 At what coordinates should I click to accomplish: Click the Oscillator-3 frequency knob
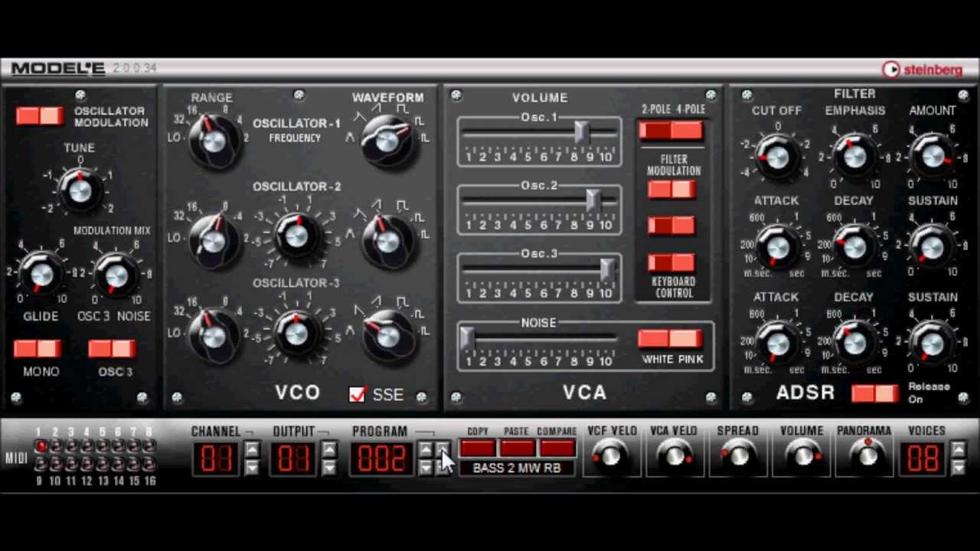(296, 333)
